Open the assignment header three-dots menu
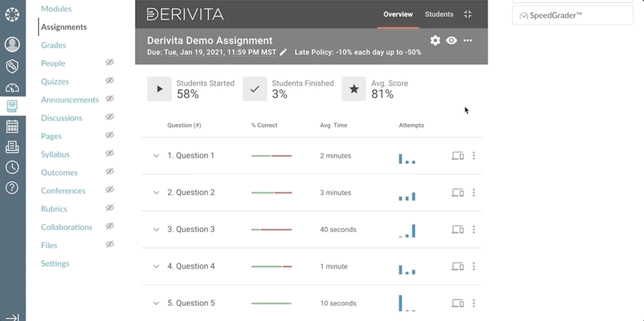 468,41
